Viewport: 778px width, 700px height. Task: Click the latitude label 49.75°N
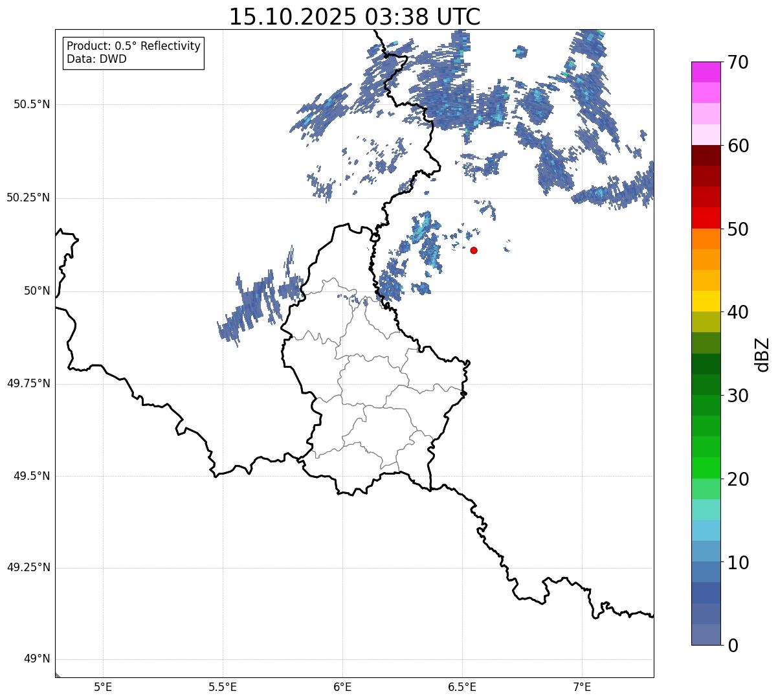click(28, 383)
